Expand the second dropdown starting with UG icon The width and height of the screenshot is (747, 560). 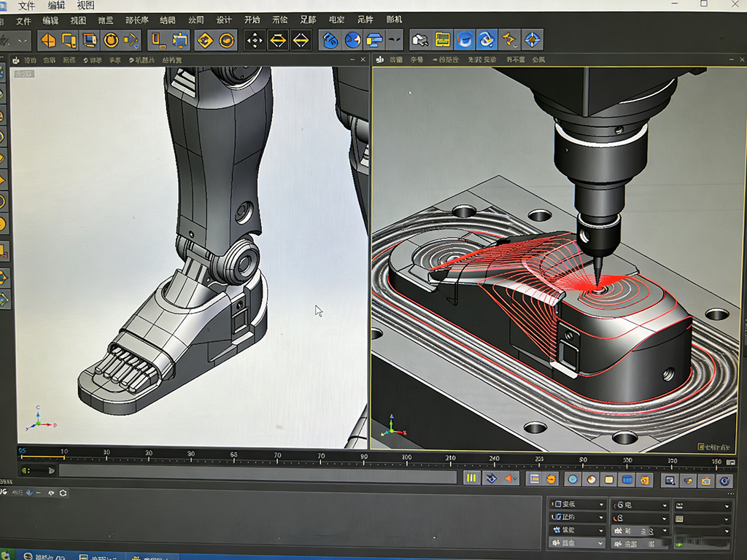pos(578,518)
